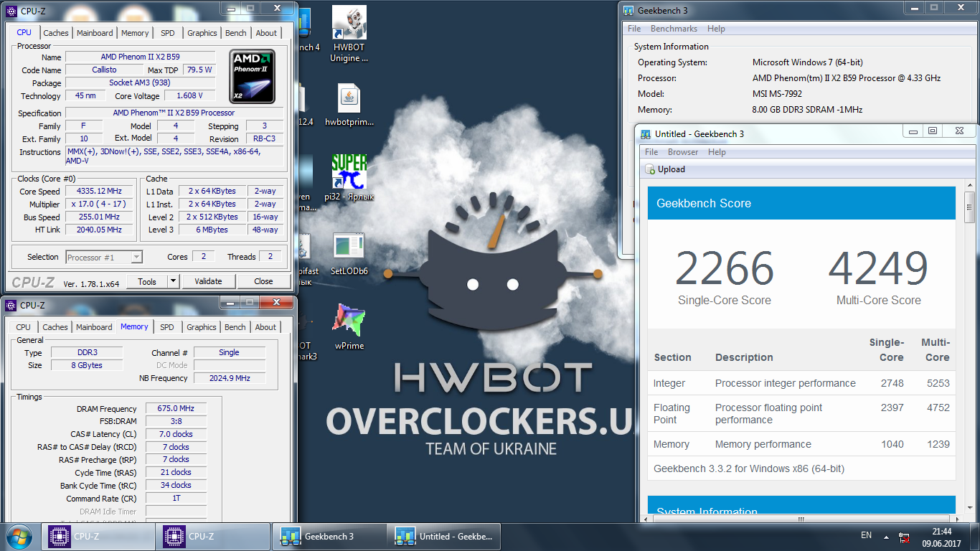Switch to CPU tab in lower CPU-Z window
Screen dimensions: 980x551
coord(24,327)
